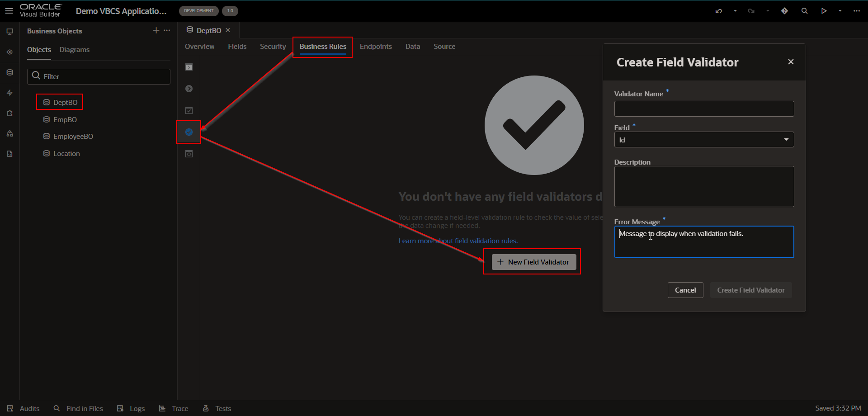The image size is (868, 416).
Task: Click the Demo VBCS Application title
Action: (121, 11)
